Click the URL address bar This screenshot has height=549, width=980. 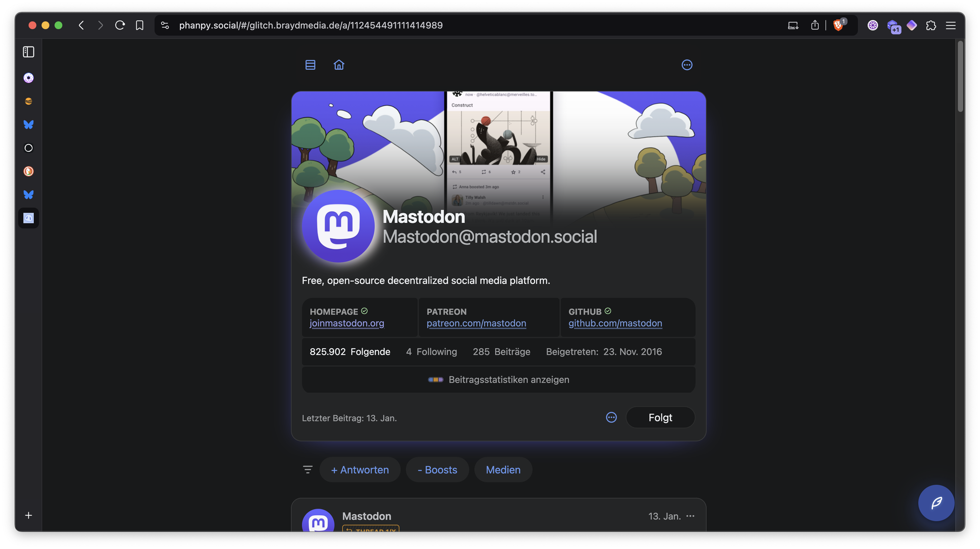311,25
